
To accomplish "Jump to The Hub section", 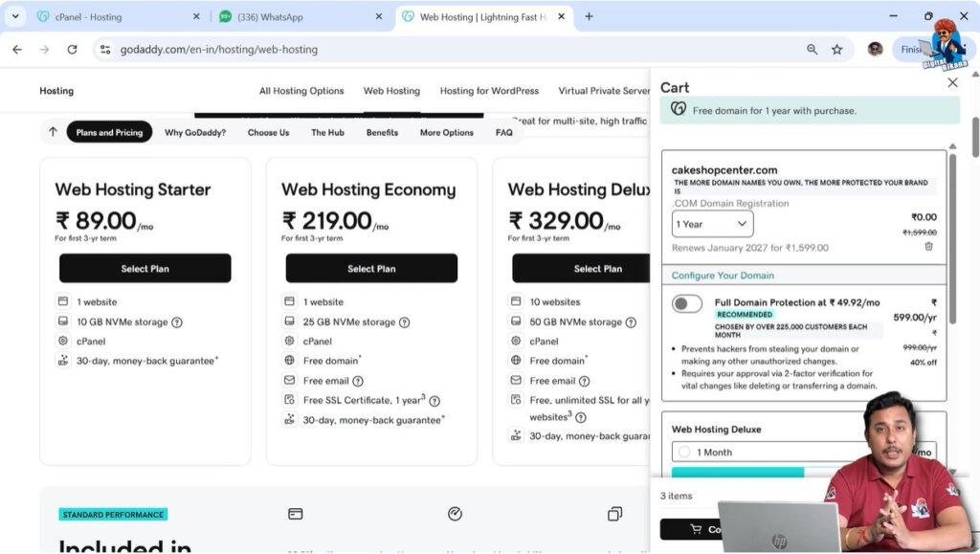I will click(327, 132).
